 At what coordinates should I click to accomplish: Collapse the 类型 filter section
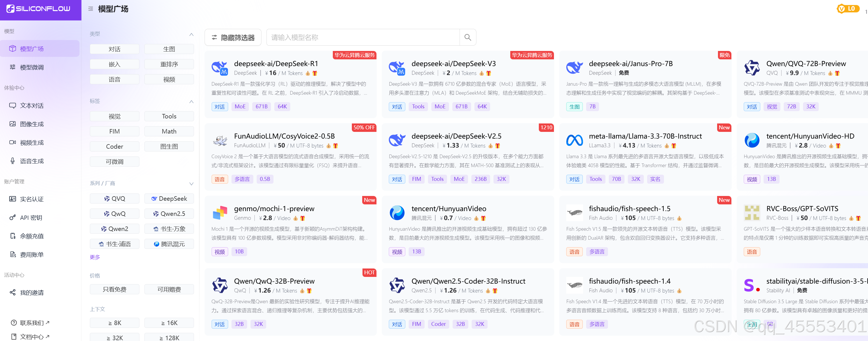(191, 34)
